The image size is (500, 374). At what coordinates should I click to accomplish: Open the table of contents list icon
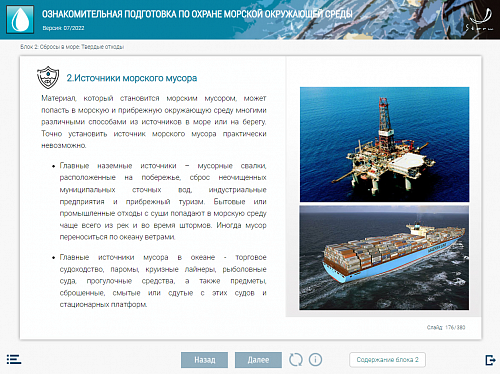pyautogui.click(x=14, y=359)
